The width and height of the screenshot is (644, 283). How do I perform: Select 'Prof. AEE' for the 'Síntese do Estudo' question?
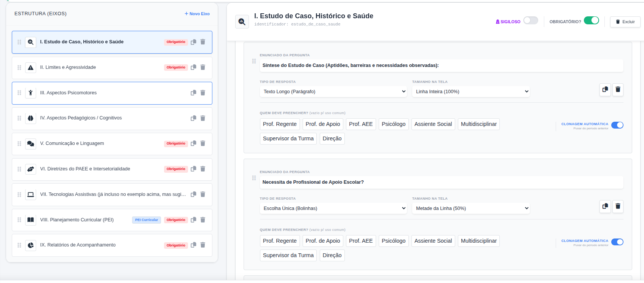point(361,124)
